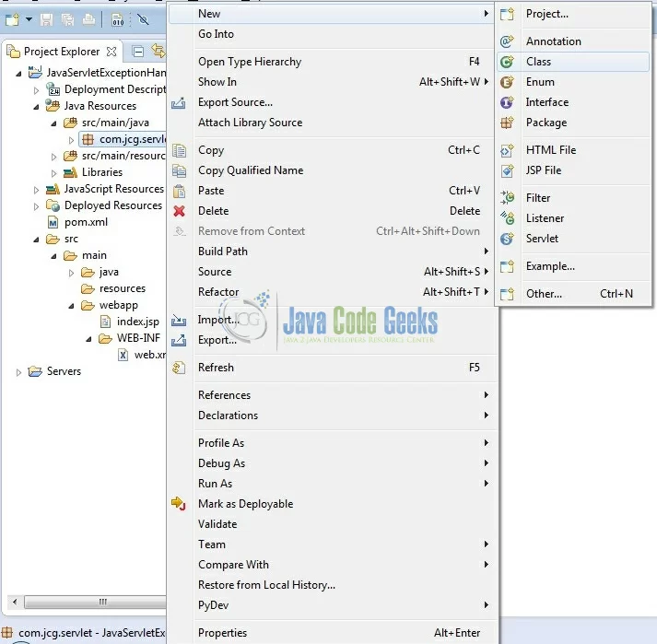Choose New in the context menu
The image size is (657, 644).
(x=331, y=14)
